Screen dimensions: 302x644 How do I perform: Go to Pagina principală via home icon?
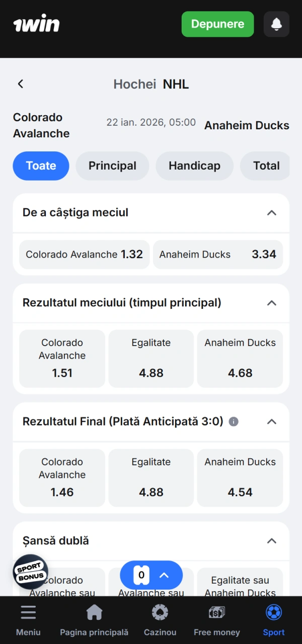[94, 612]
